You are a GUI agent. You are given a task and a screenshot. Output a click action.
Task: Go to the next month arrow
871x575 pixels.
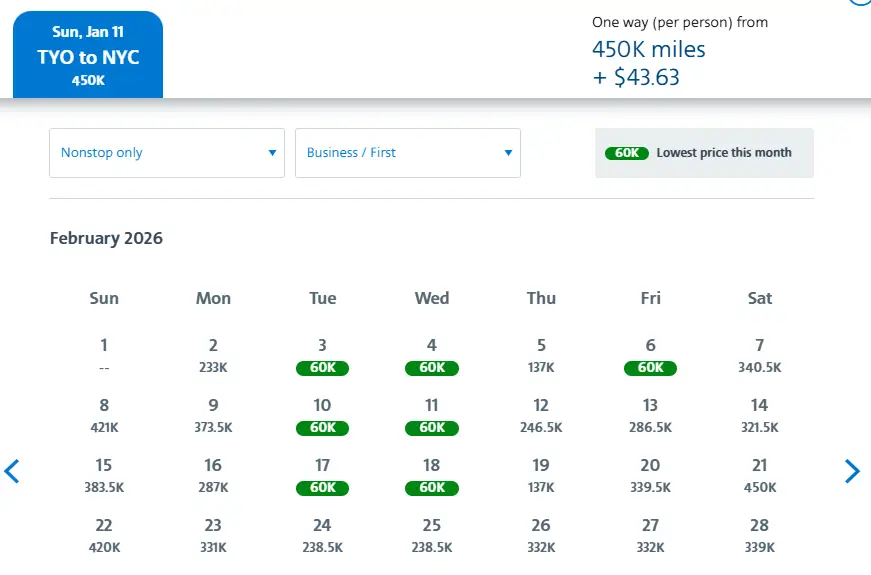(x=852, y=471)
